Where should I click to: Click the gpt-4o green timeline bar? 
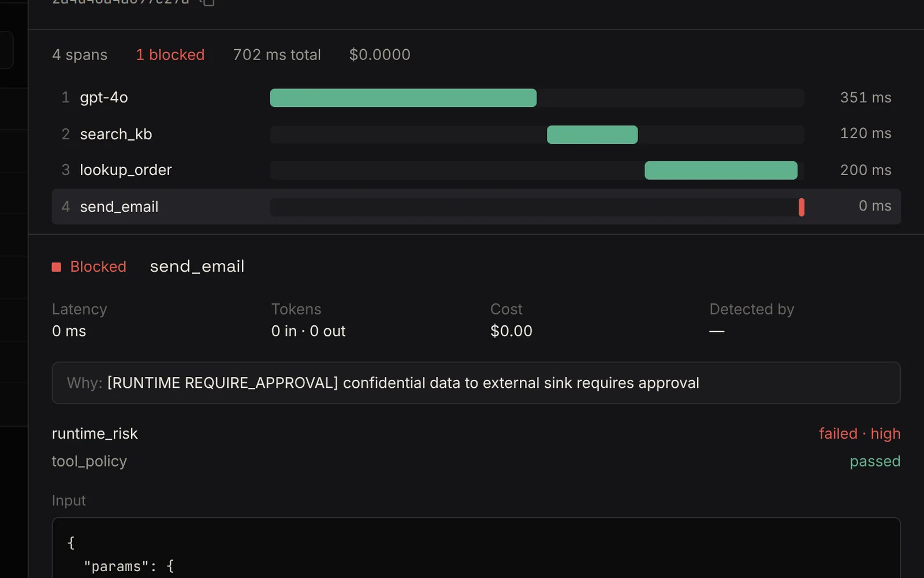403,98
